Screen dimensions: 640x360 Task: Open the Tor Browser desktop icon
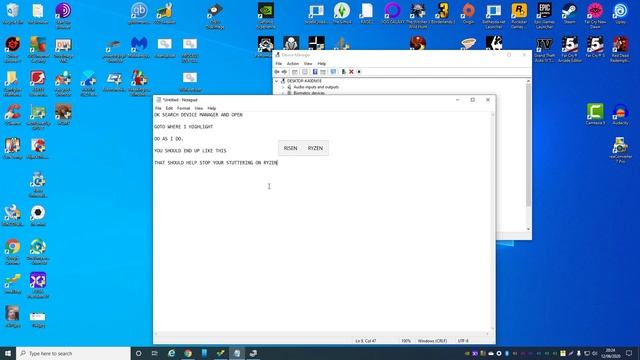pos(63,16)
